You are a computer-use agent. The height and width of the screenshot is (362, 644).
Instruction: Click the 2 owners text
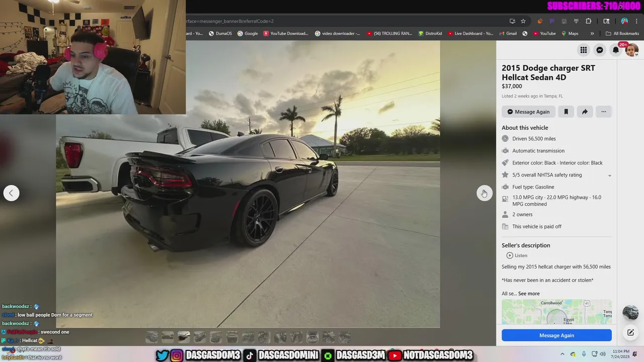(522, 215)
